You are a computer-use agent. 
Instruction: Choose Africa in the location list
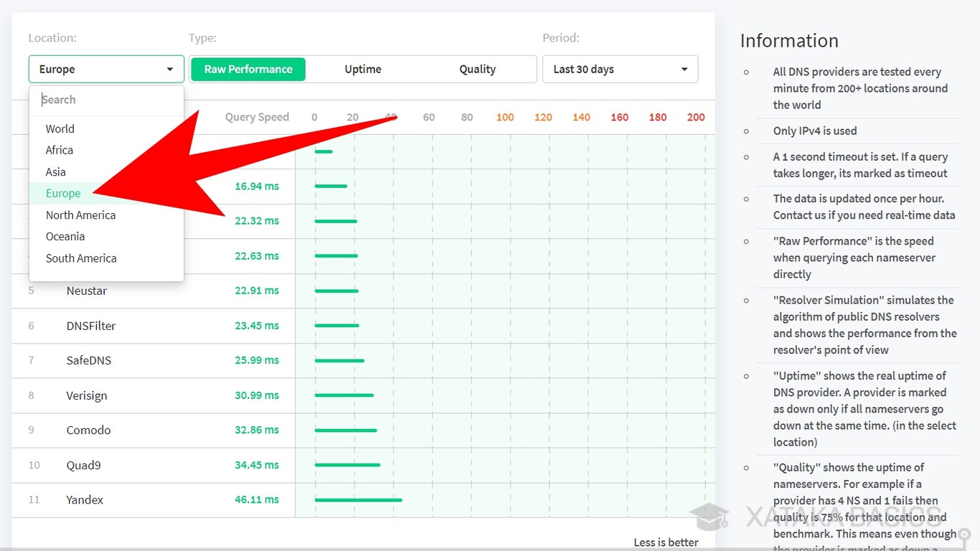click(60, 151)
